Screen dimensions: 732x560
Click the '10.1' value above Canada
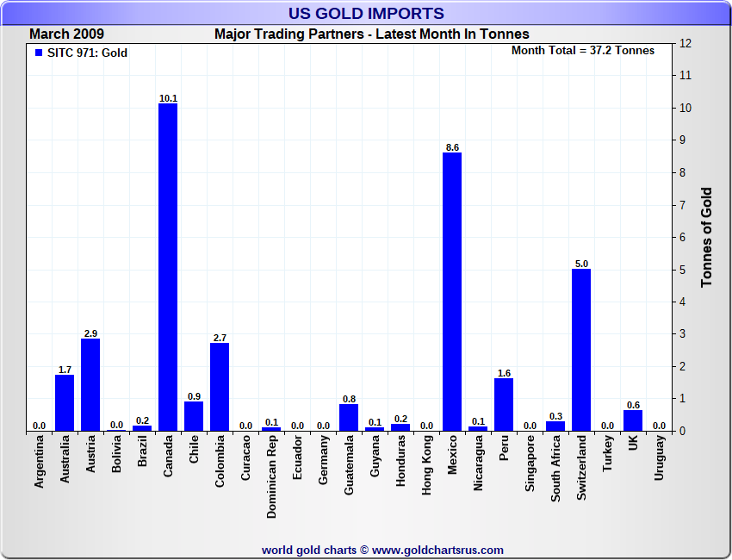click(x=168, y=98)
